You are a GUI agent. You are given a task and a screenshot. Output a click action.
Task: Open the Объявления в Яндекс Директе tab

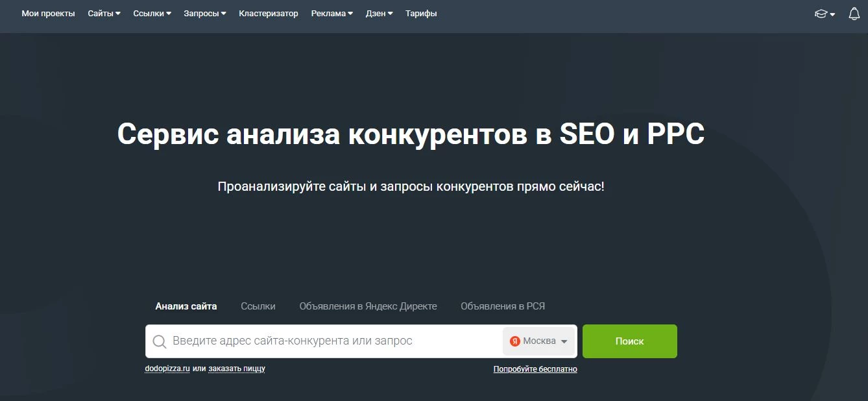click(x=367, y=306)
